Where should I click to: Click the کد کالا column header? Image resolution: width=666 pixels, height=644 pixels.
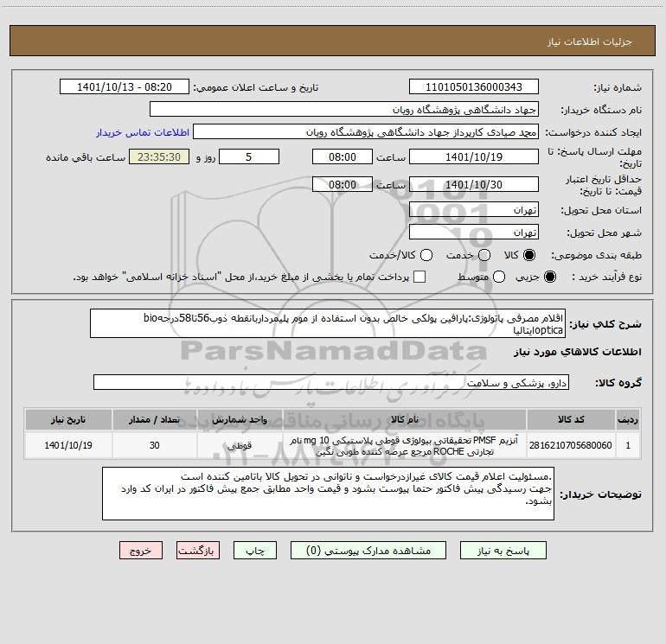pyautogui.click(x=571, y=419)
